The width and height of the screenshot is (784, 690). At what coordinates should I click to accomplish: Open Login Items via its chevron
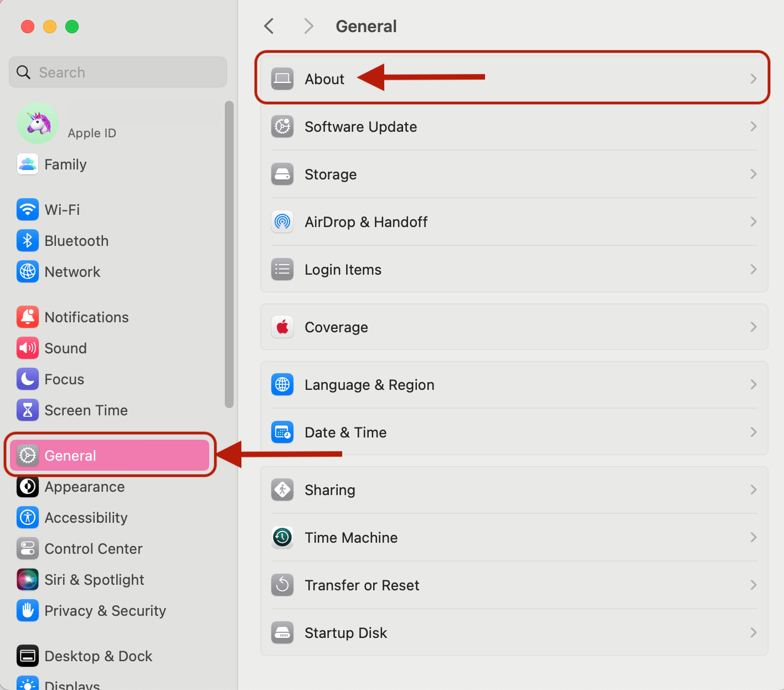click(x=753, y=269)
